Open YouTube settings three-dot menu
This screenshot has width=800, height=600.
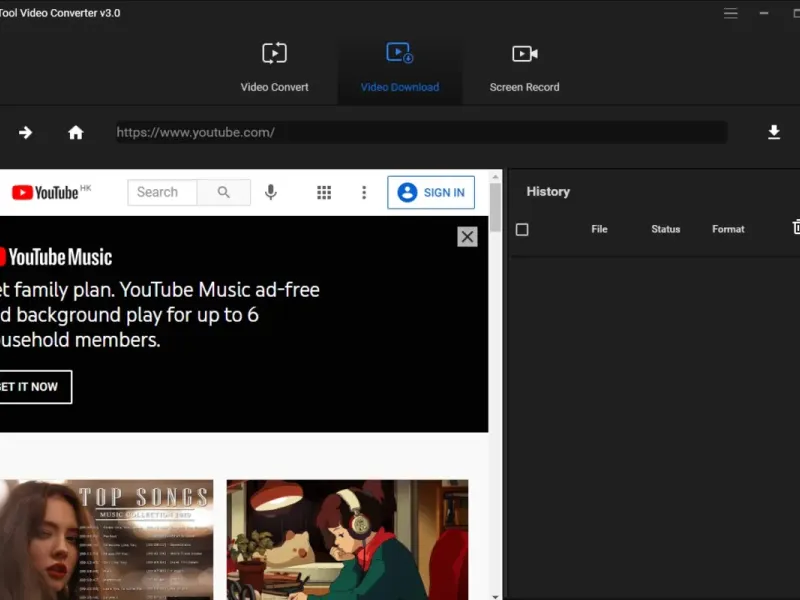click(x=364, y=193)
